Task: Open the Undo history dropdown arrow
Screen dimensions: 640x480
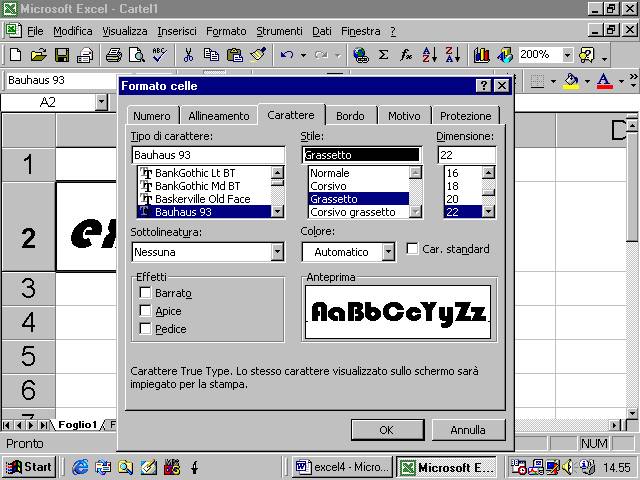Action: click(303, 55)
